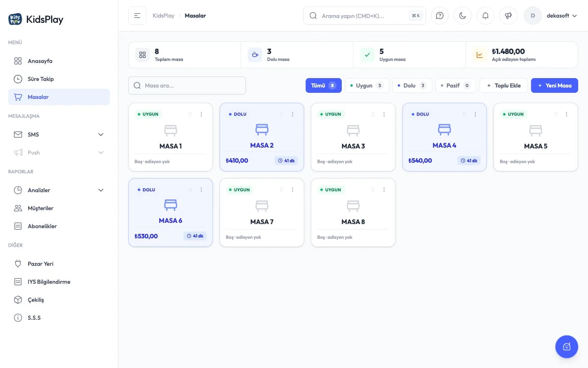Open the three-dot menu on MASA 6
Screen dimensions: 588x368
point(201,190)
